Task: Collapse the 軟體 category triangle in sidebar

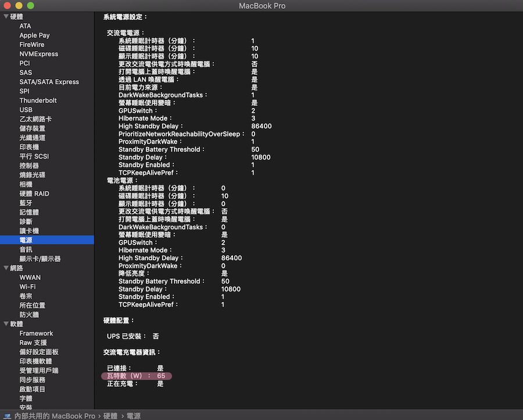Action: click(6, 324)
